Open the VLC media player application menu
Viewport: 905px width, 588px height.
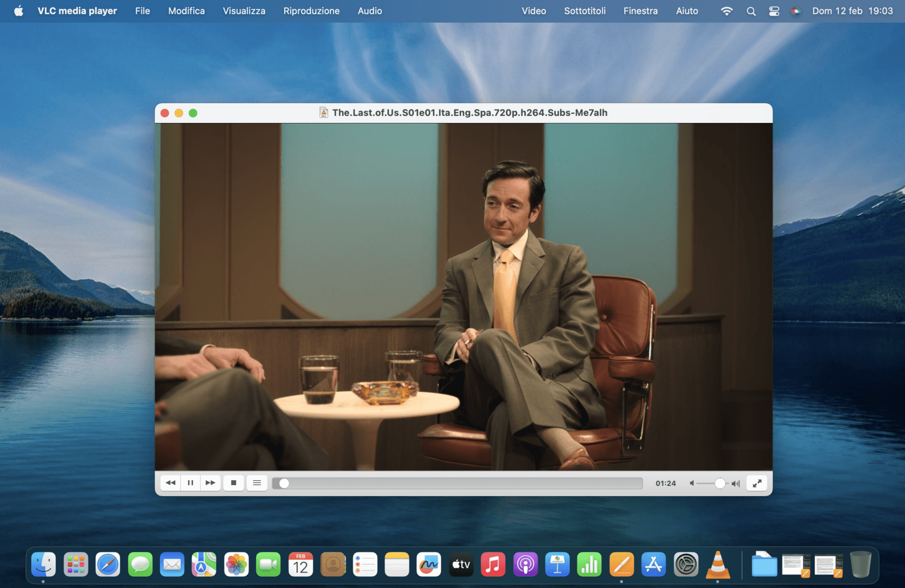tap(77, 11)
